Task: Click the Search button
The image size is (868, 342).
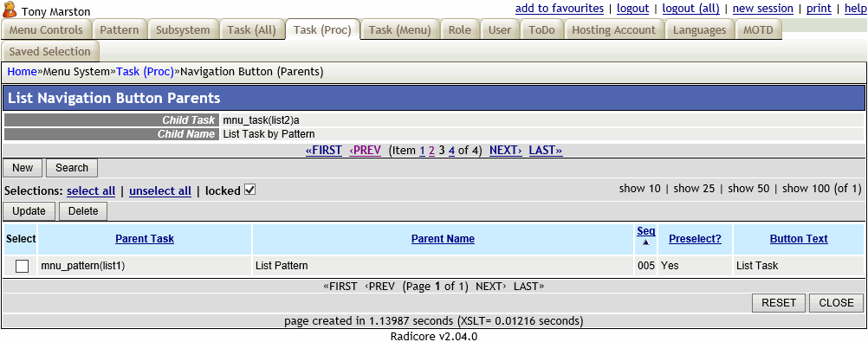Action: point(72,168)
